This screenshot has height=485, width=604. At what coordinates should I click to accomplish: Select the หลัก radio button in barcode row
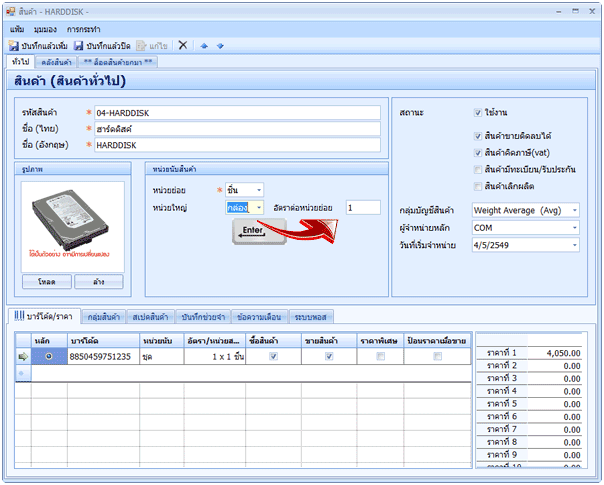[x=49, y=356]
